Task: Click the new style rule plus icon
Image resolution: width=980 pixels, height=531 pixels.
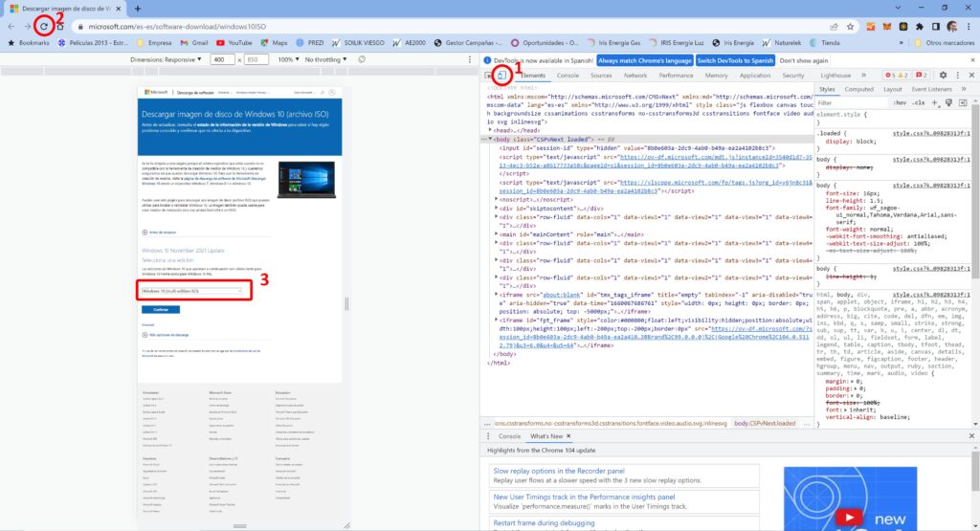Action: 935,103
